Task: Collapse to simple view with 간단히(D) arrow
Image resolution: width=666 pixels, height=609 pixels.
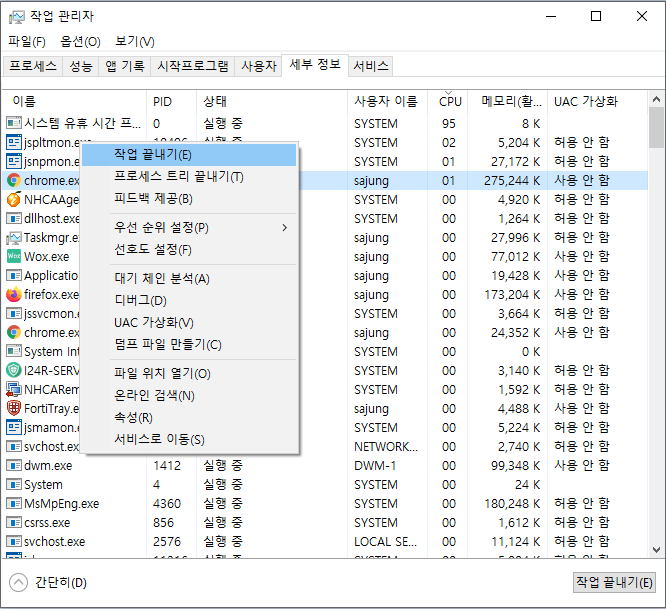Action: (18, 583)
